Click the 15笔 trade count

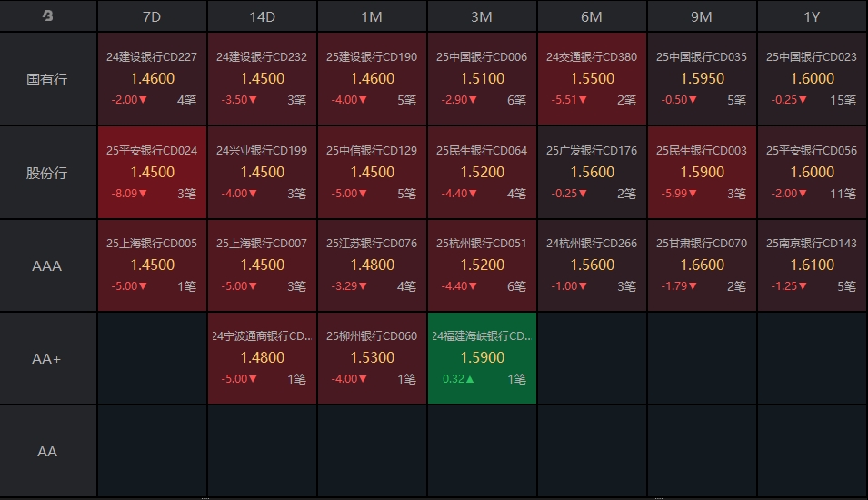(x=843, y=100)
